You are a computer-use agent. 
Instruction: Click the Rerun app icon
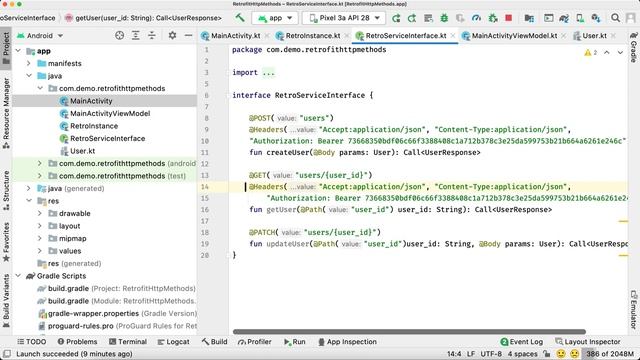click(396, 18)
